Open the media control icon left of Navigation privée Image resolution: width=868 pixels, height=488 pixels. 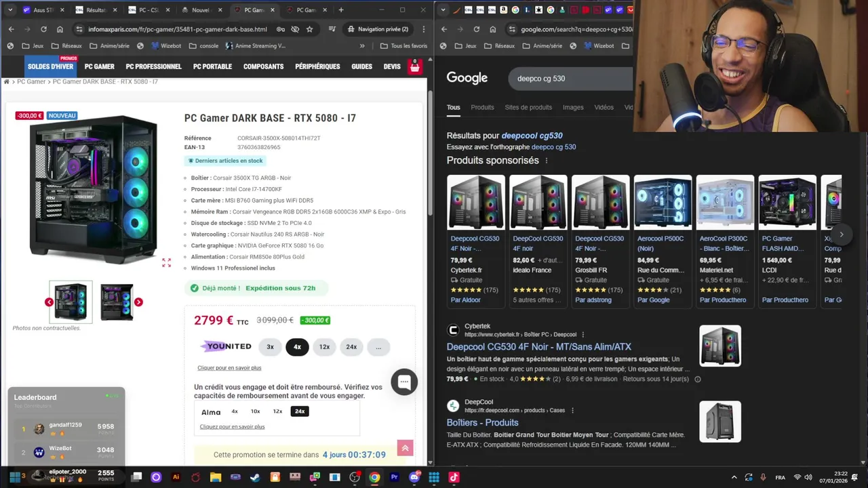point(332,29)
